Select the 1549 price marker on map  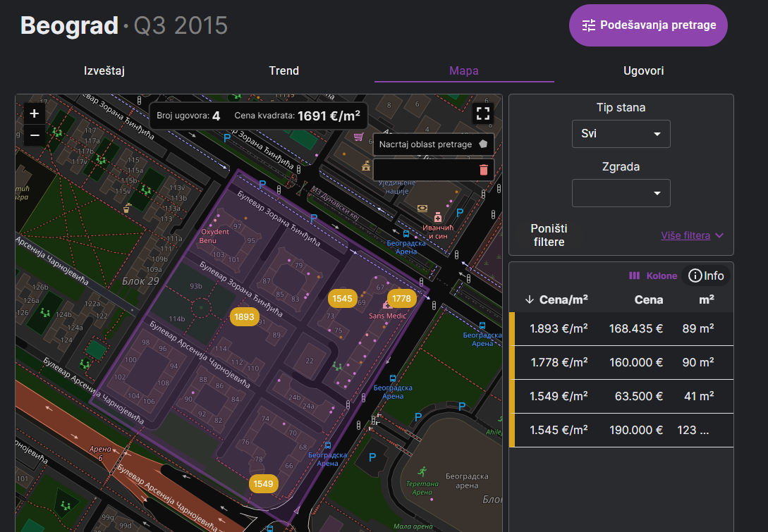pyautogui.click(x=263, y=484)
